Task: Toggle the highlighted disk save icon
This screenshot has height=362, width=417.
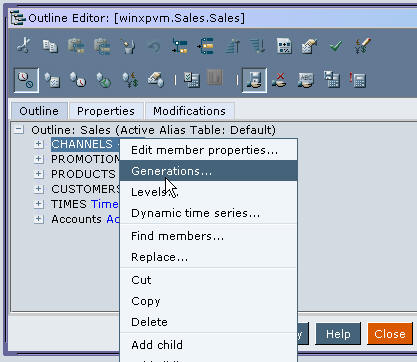Action: coord(255,80)
